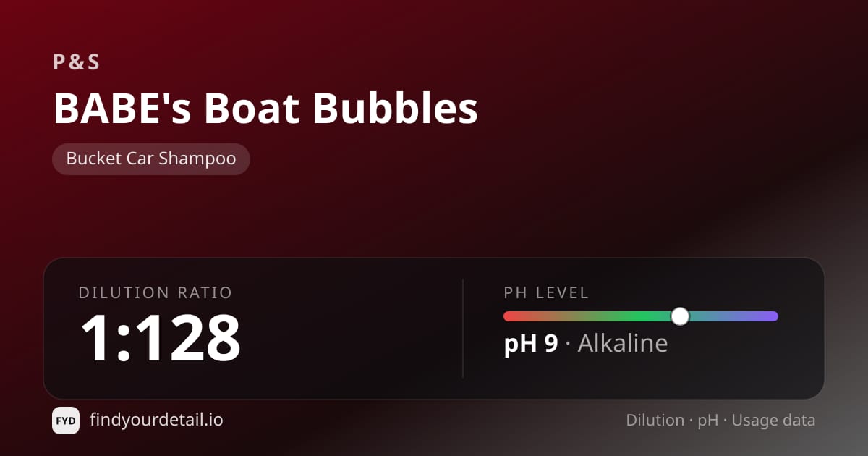
Task: Click the DILUTION RATIO label
Action: (x=156, y=293)
